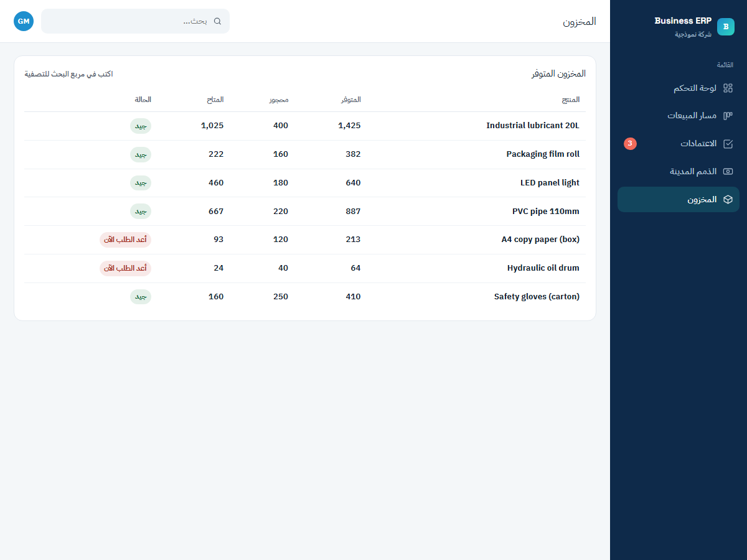Click the المنتج column header

[x=570, y=100]
